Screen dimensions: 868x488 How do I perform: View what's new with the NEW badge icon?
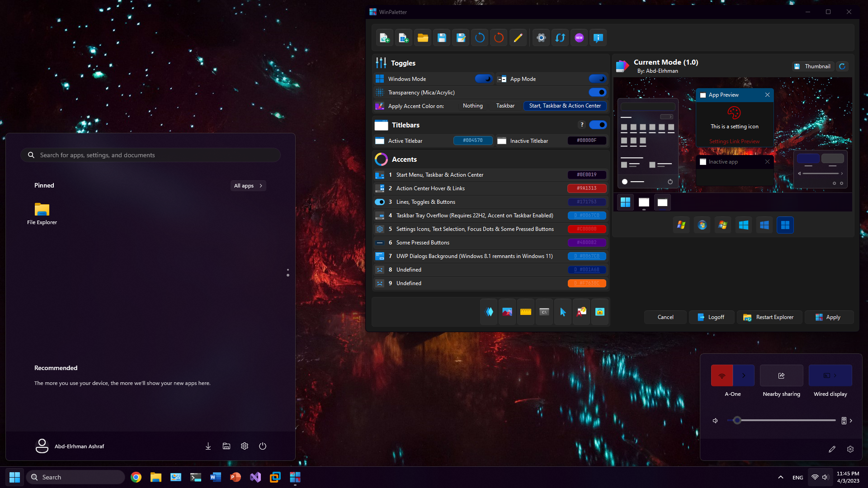579,38
